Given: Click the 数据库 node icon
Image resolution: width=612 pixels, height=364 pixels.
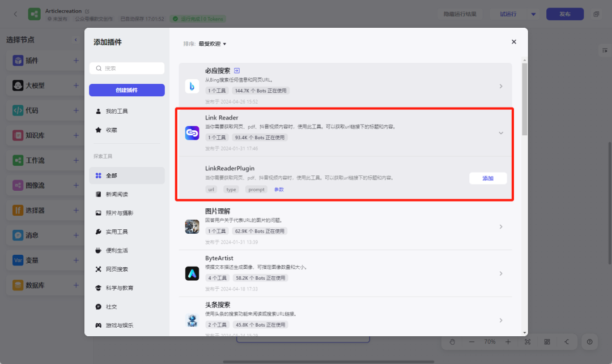Looking at the screenshot, I should (x=18, y=285).
